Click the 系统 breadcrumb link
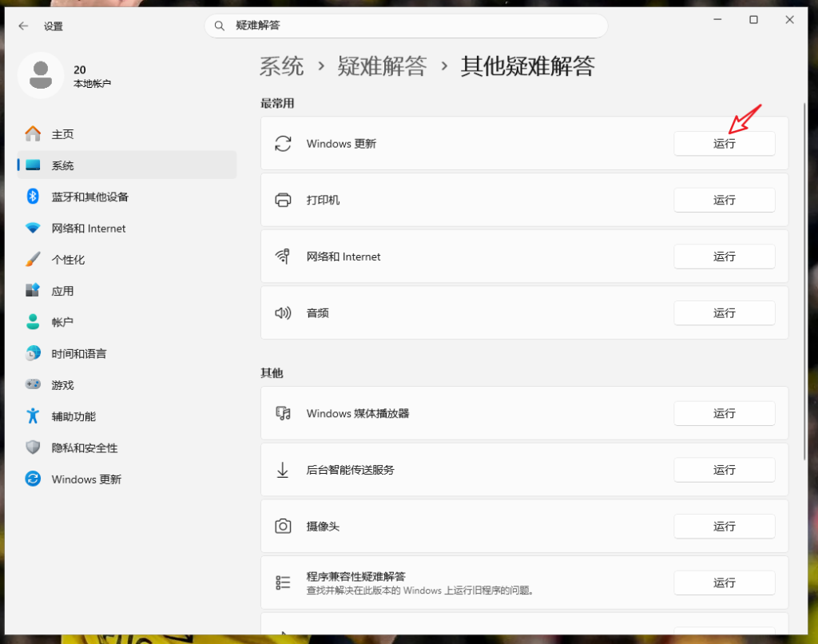 282,66
